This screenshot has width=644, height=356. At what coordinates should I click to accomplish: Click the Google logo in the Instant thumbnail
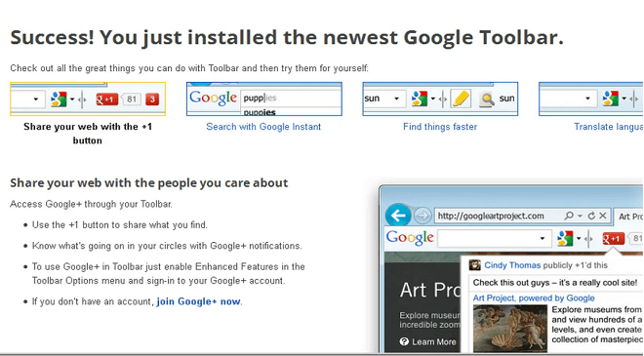tap(213, 98)
